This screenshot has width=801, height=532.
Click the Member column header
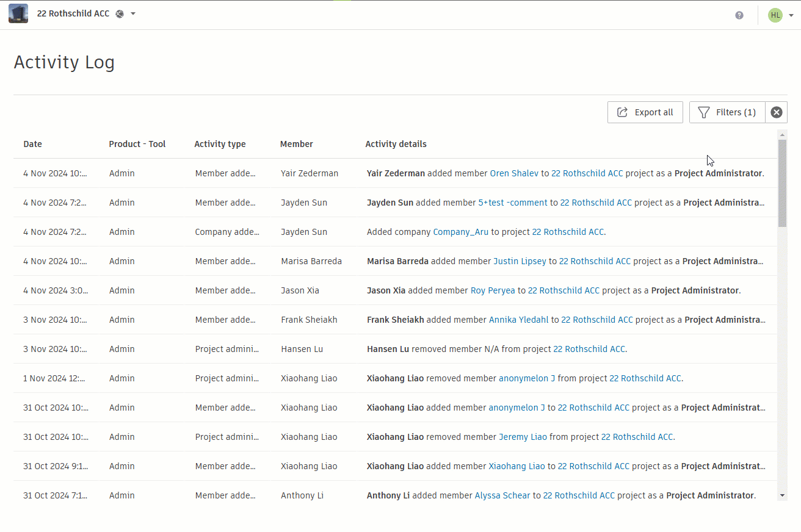(x=296, y=145)
